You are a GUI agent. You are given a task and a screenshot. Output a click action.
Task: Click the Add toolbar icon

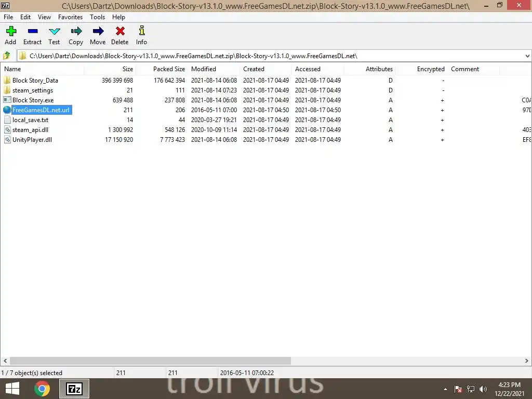[11, 31]
